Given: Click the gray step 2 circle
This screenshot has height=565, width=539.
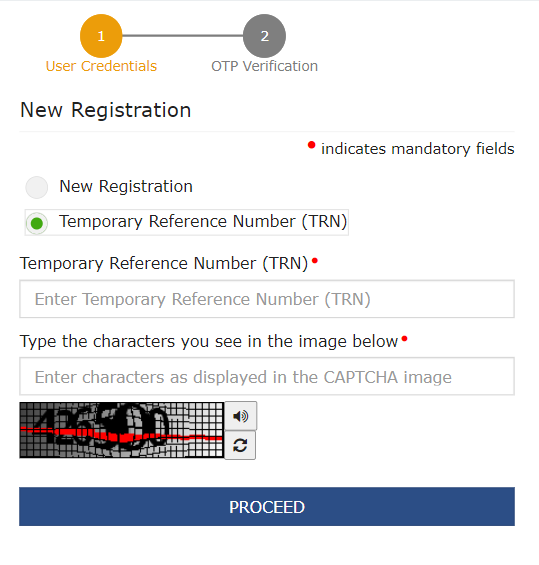Looking at the screenshot, I should pos(264,36).
